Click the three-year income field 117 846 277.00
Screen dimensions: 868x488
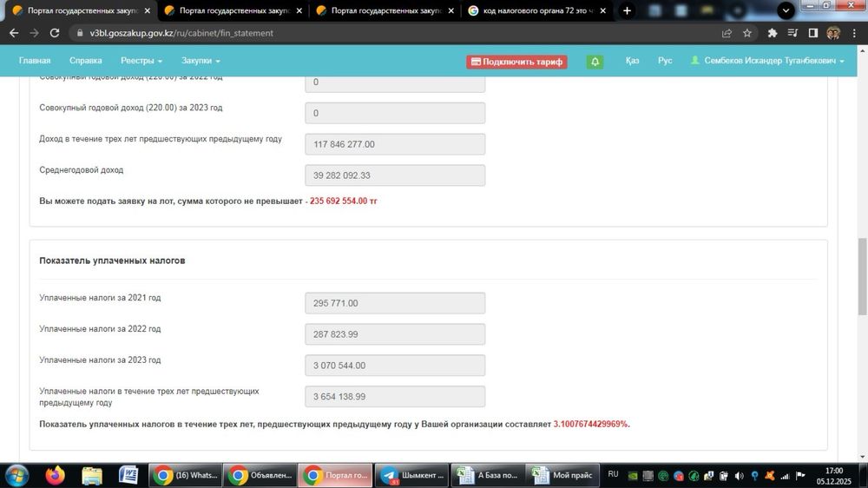395,144
